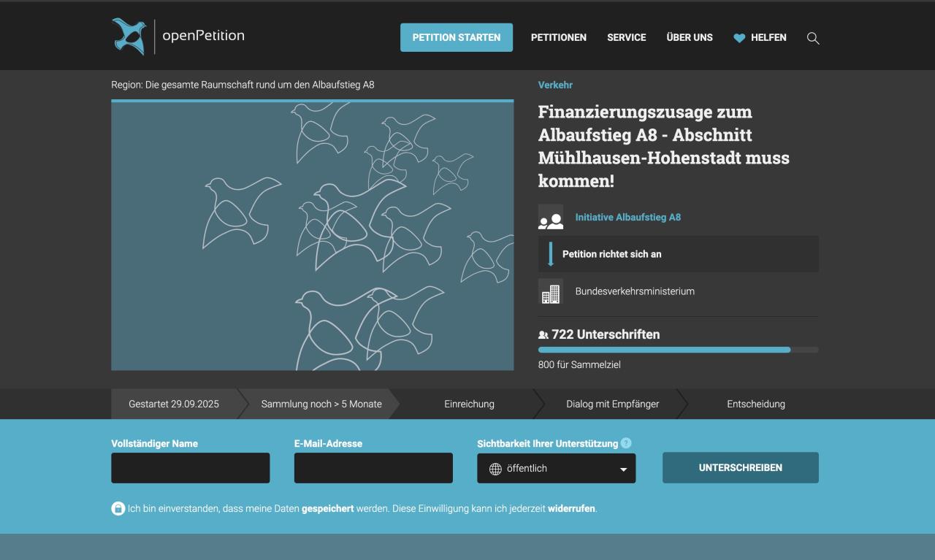Open the öffentlich visibility dropdown

click(556, 468)
